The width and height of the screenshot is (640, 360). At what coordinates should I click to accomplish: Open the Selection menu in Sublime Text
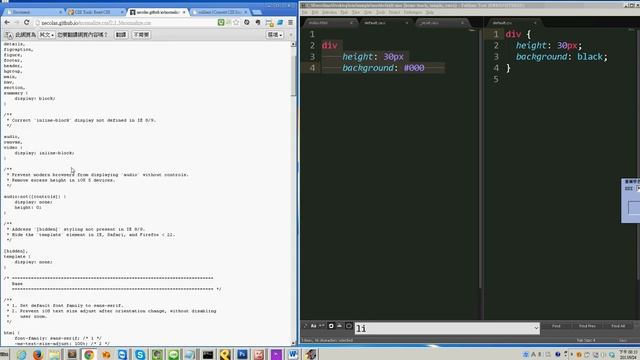(329, 12)
